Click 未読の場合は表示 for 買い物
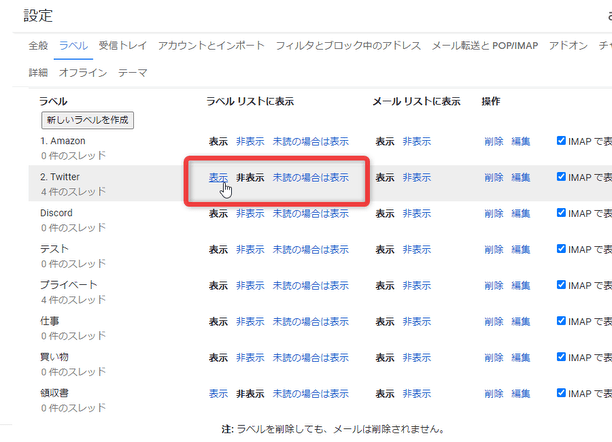Viewport: 612px width, 442px height. (x=310, y=358)
